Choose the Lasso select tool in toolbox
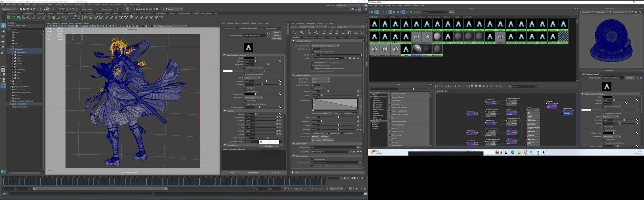The image size is (644, 200). click(3, 31)
